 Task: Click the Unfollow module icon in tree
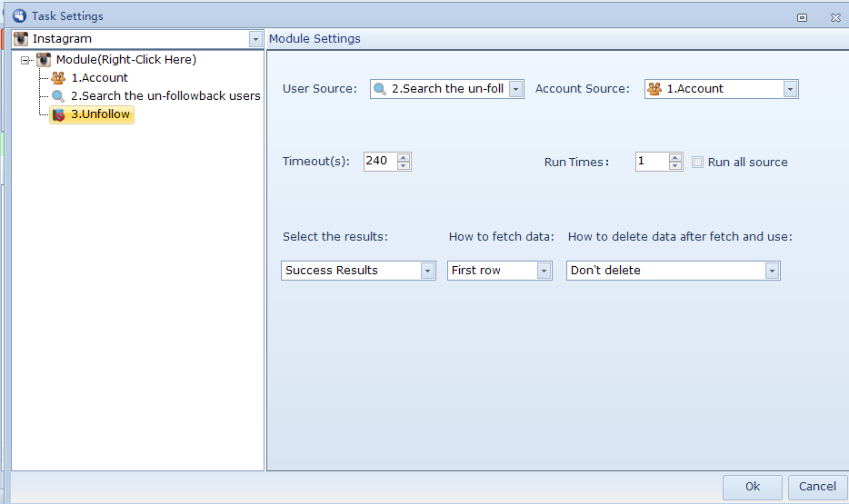(x=58, y=114)
